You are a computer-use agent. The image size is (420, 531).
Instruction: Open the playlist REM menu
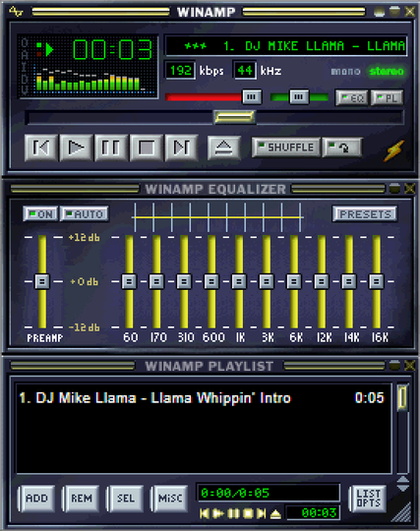(x=82, y=499)
